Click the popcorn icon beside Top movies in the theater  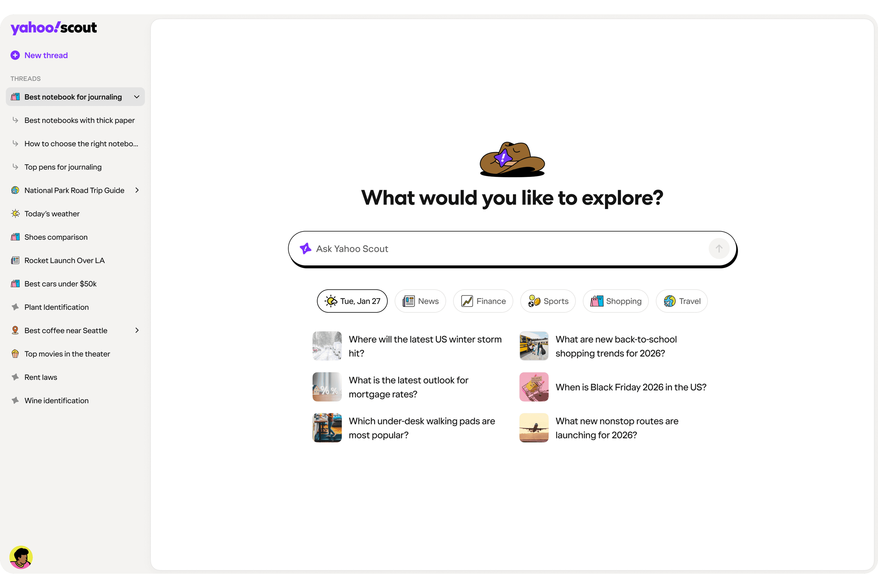coord(15,353)
